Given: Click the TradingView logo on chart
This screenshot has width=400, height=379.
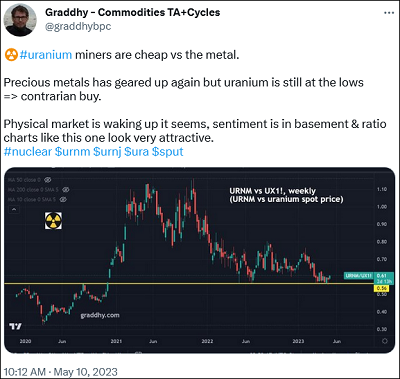Looking at the screenshot, I should (x=15, y=326).
